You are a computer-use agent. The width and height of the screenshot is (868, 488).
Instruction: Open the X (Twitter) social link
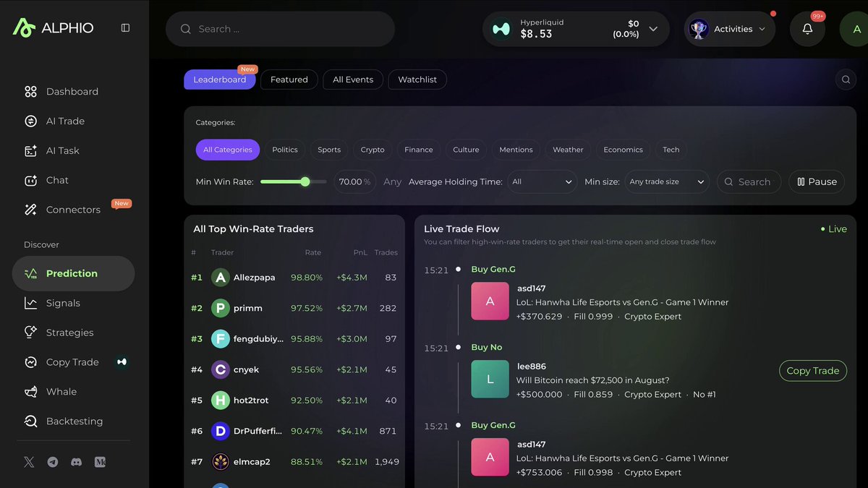pos(29,462)
